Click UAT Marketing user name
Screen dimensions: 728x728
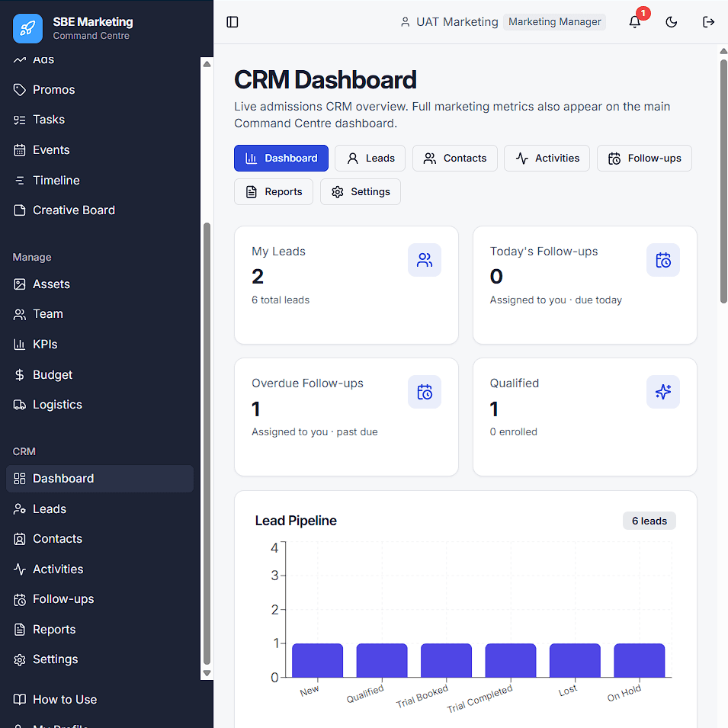[457, 22]
